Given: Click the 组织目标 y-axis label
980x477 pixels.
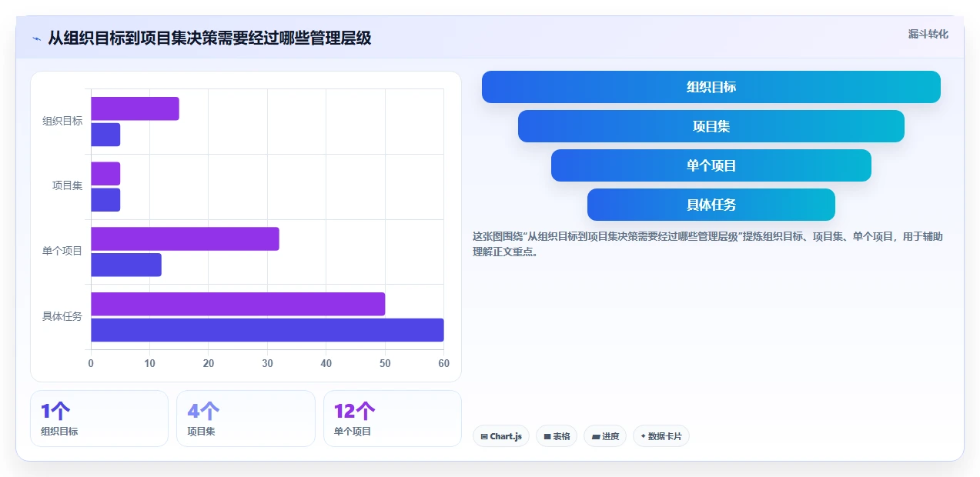Looking at the screenshot, I should point(62,122).
